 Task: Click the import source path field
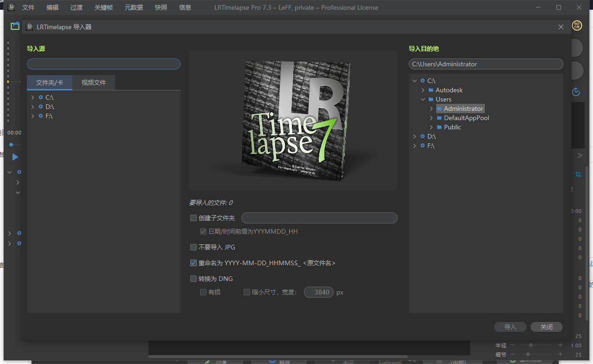coord(103,64)
